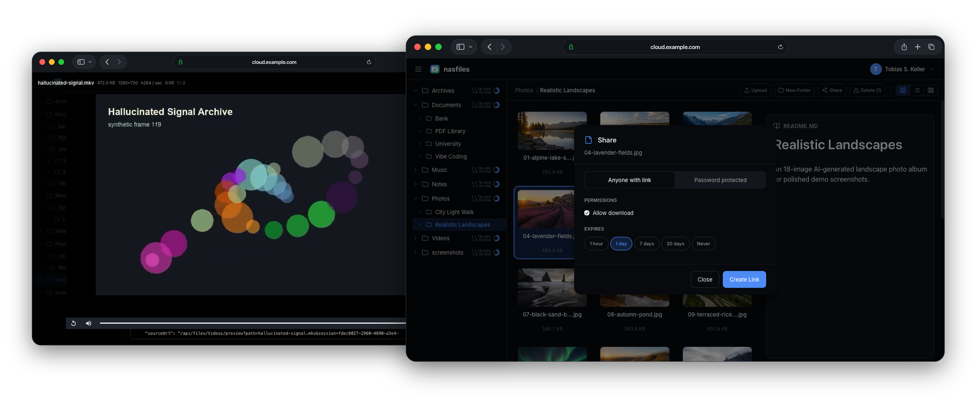980x397 pixels.
Task: Choose 30 days expiry option
Action: coord(675,244)
